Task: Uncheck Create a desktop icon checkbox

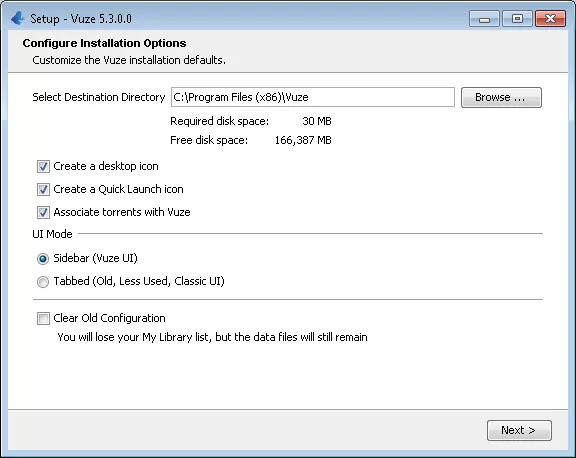Action: [x=43, y=166]
